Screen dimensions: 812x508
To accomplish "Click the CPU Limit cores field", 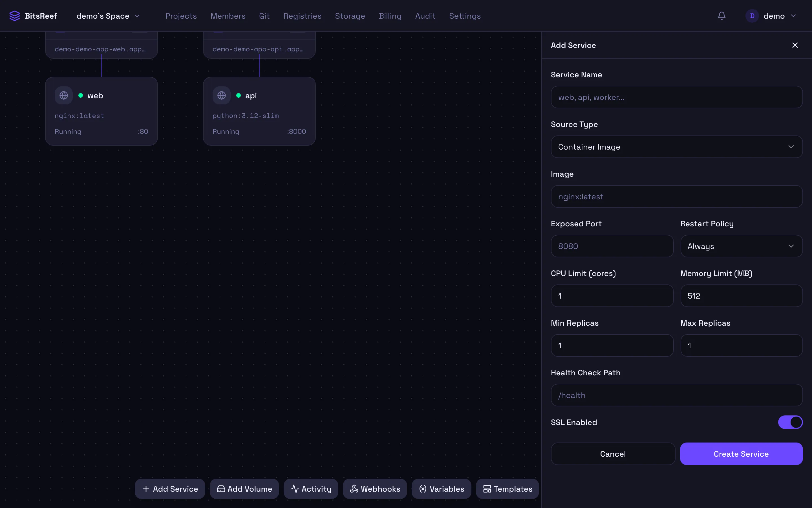I will [x=612, y=296].
